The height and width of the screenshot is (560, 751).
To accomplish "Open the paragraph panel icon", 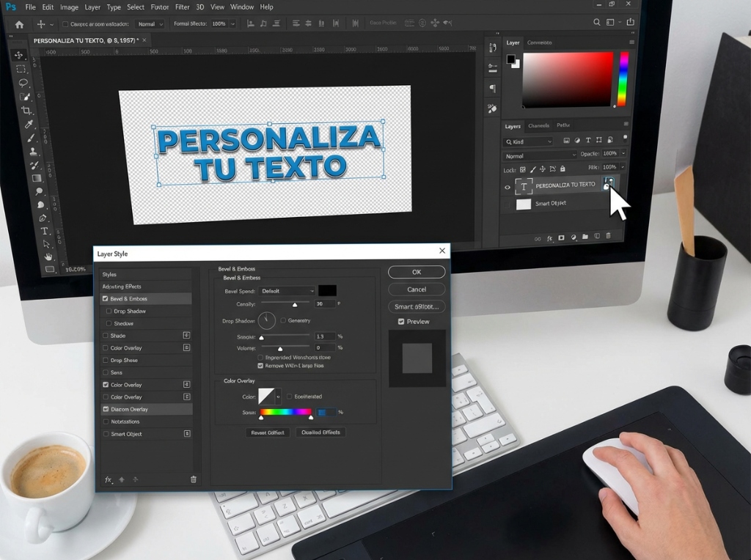I will pyautogui.click(x=492, y=88).
